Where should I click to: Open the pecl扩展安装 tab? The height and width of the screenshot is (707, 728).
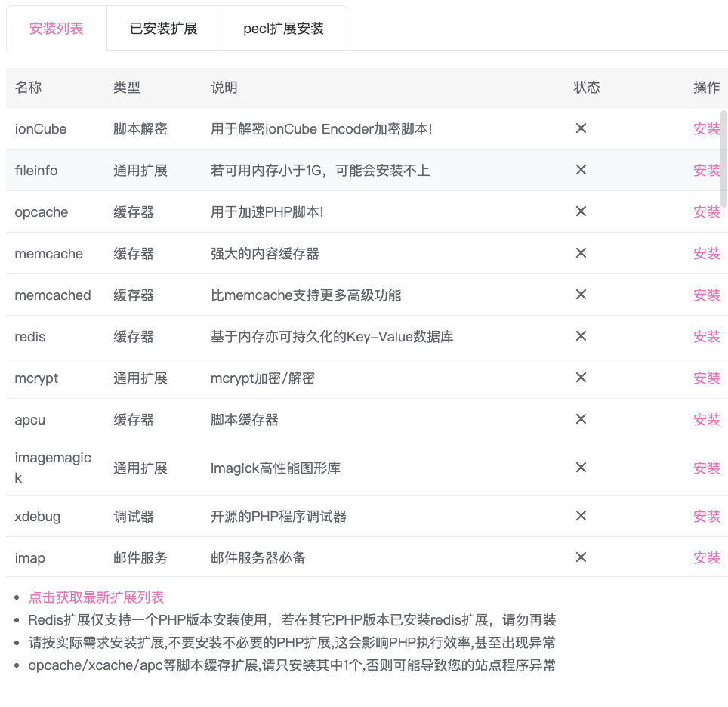(284, 28)
